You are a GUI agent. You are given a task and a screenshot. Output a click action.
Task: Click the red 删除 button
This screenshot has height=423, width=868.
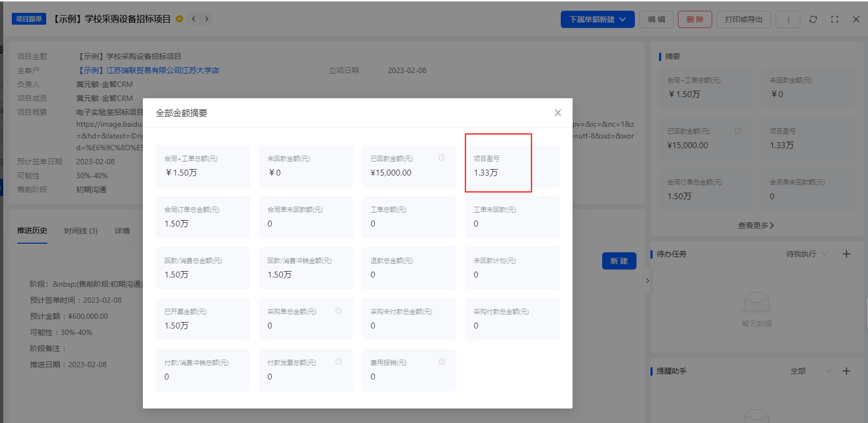click(x=695, y=19)
